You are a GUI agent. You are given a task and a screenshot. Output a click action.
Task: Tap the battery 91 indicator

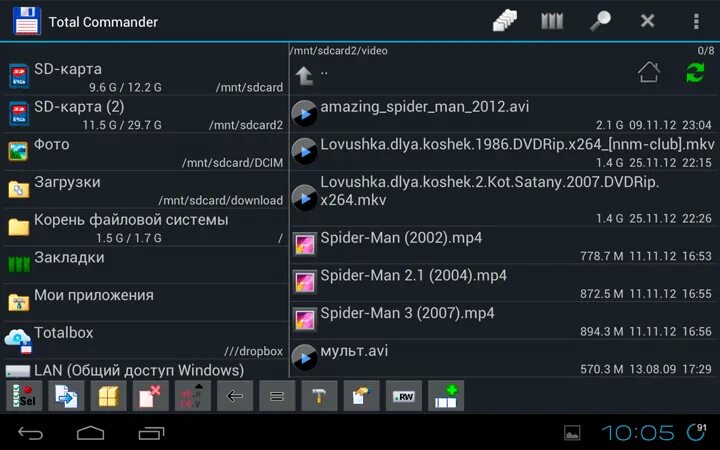(697, 432)
